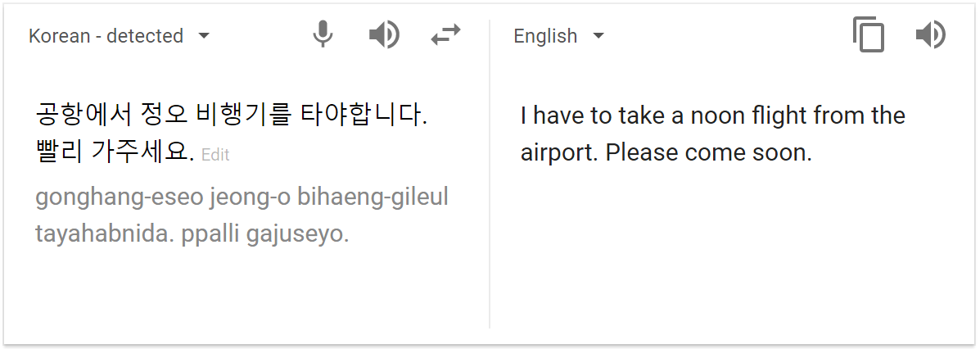Screen dimensions: 980x349
Task: Click the Korean word '비행기를'
Action: tap(244, 116)
